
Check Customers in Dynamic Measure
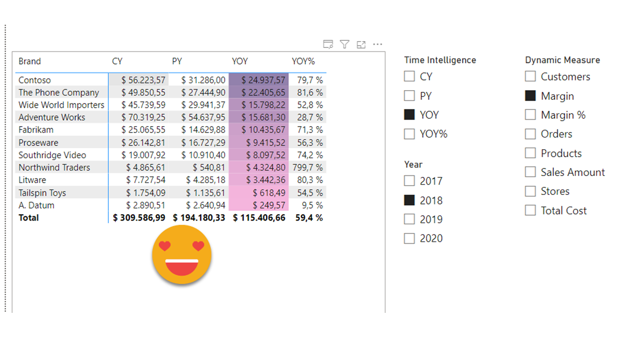click(530, 76)
